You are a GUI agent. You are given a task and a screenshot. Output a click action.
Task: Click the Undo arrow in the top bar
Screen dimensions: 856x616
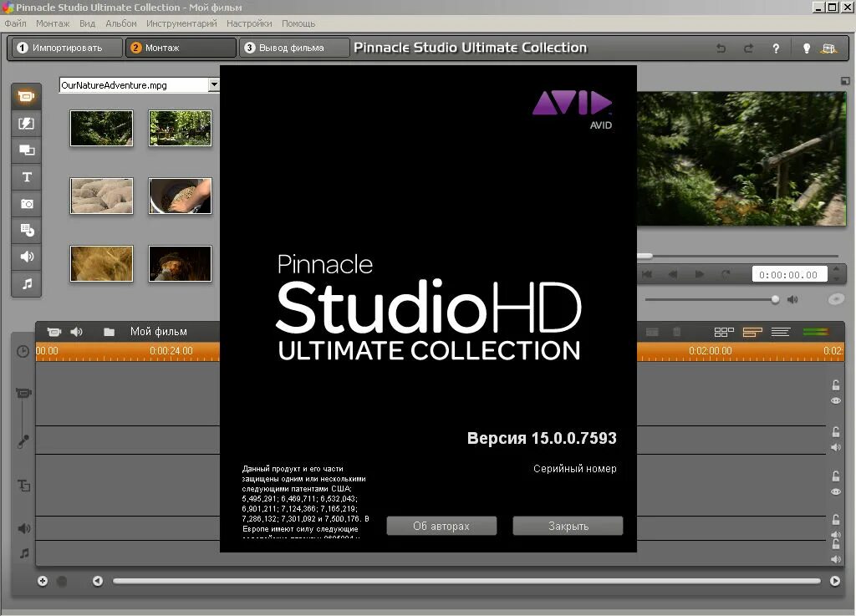[721, 48]
